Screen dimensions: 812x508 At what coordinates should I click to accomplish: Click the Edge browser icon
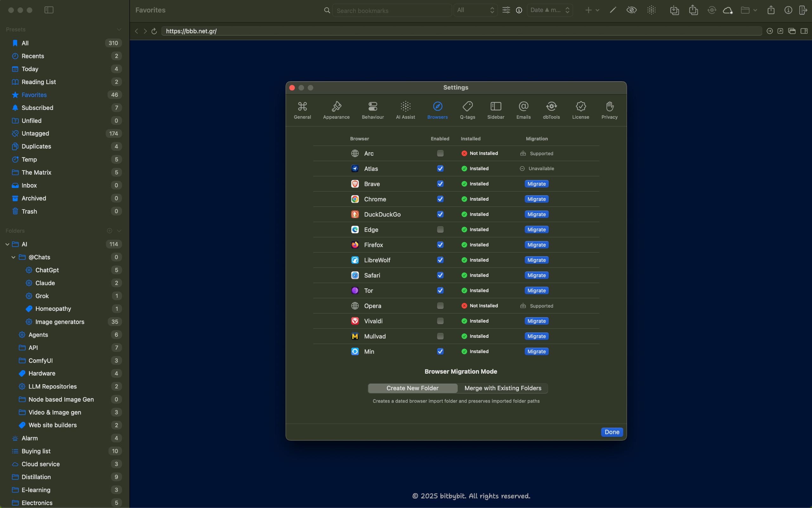[x=355, y=230]
